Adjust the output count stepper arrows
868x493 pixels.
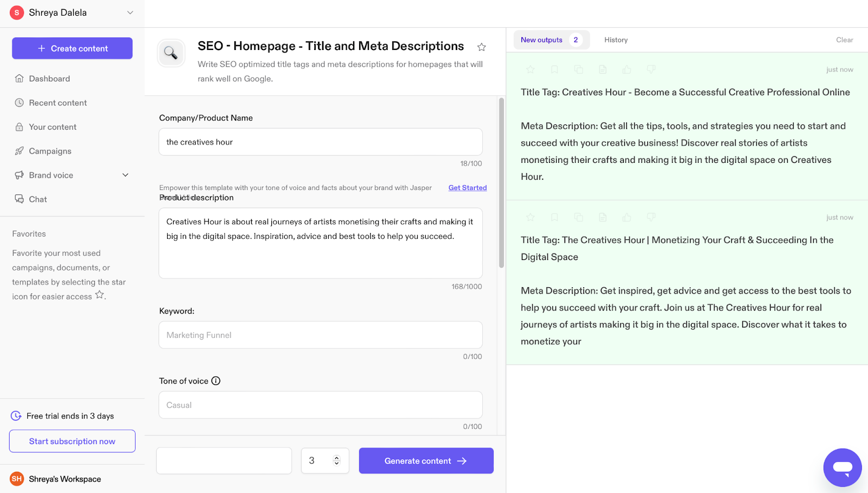tap(336, 460)
